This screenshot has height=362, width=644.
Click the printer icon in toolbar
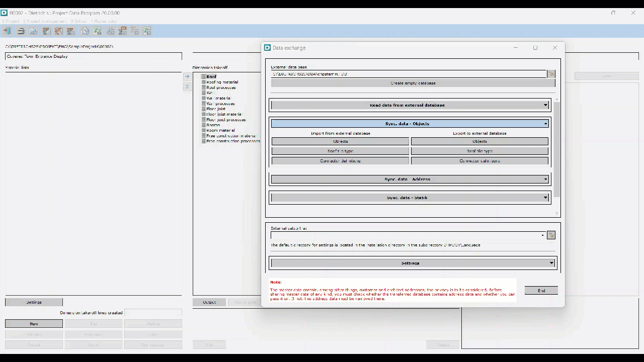21,31
